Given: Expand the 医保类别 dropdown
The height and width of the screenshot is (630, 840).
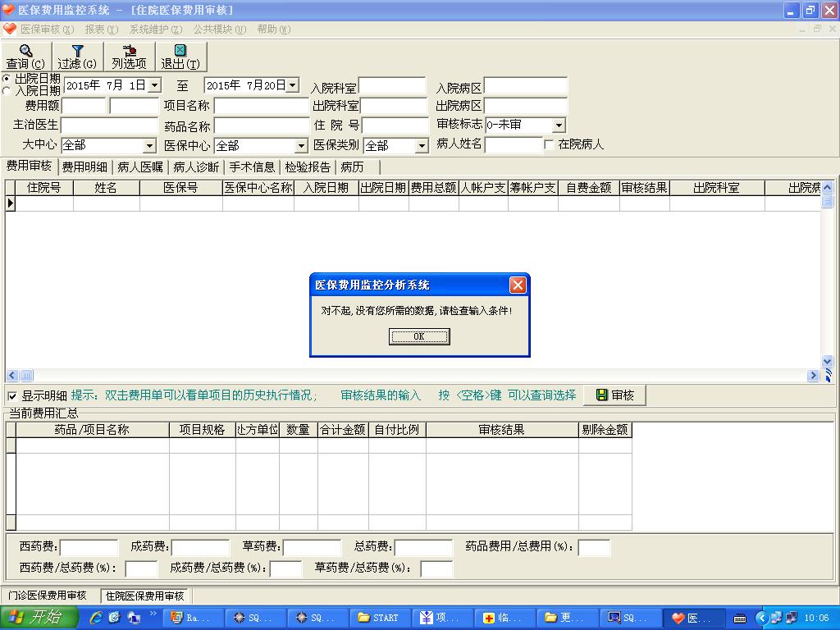Looking at the screenshot, I should tap(422, 146).
